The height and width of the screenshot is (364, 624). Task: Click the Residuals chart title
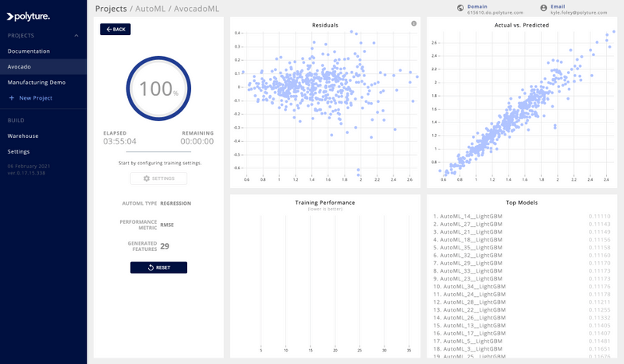tap(325, 25)
